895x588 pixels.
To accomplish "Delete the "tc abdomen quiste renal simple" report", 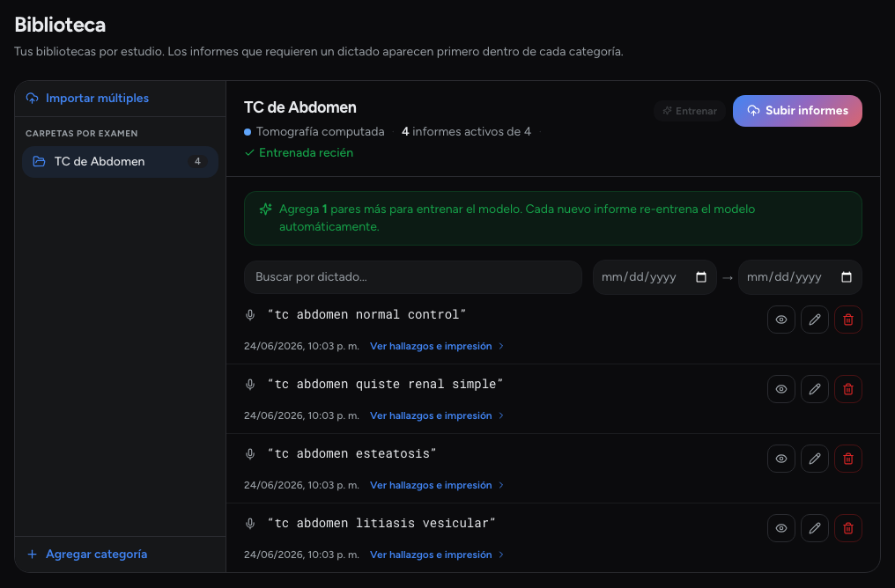I will point(848,389).
